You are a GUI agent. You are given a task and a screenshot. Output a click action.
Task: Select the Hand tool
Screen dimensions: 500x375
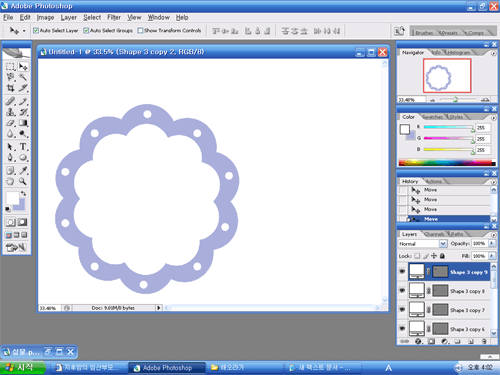10,181
